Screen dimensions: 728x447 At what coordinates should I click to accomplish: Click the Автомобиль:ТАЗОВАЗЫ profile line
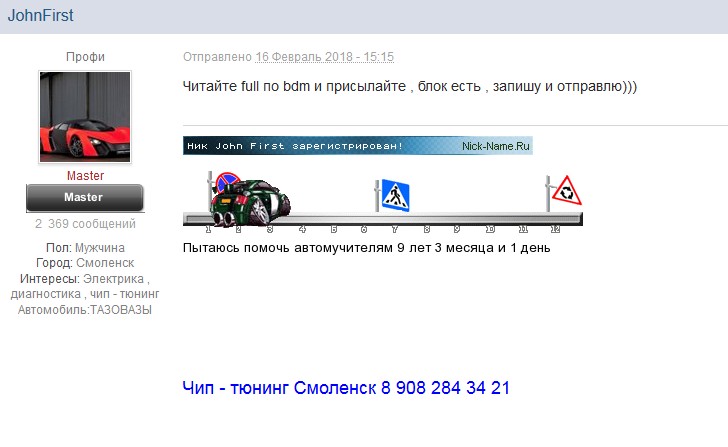coord(85,310)
